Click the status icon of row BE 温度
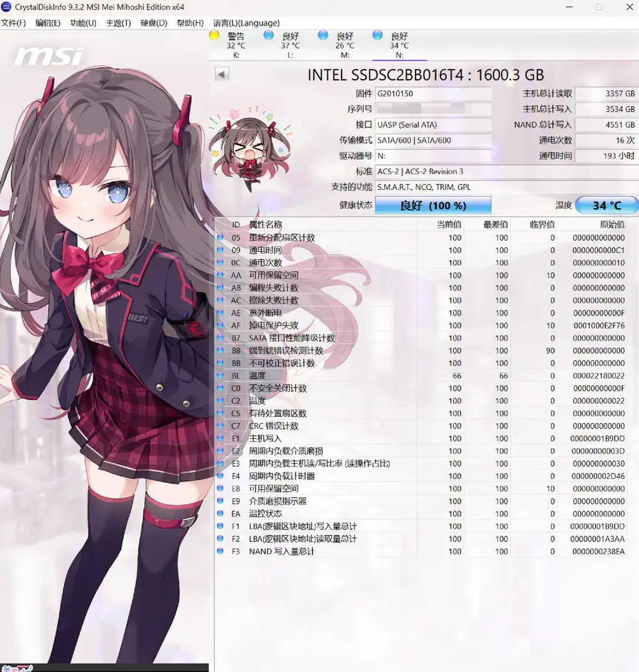 (x=220, y=375)
